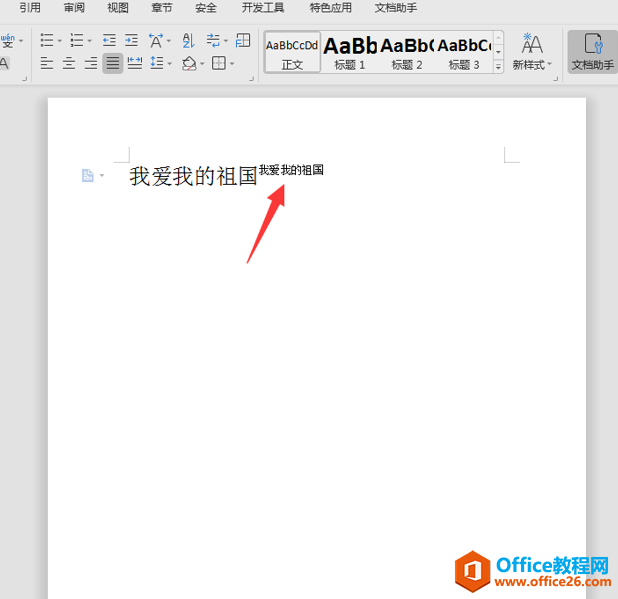618x599 pixels.
Task: Apply the 标题 3 style
Action: coord(464,52)
